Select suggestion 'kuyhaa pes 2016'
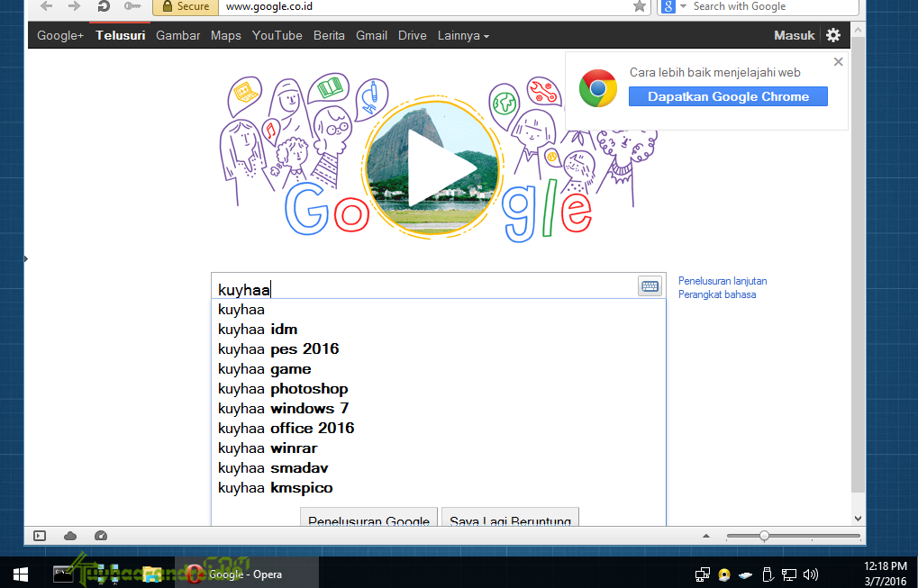The width and height of the screenshot is (918, 588). coord(439,349)
